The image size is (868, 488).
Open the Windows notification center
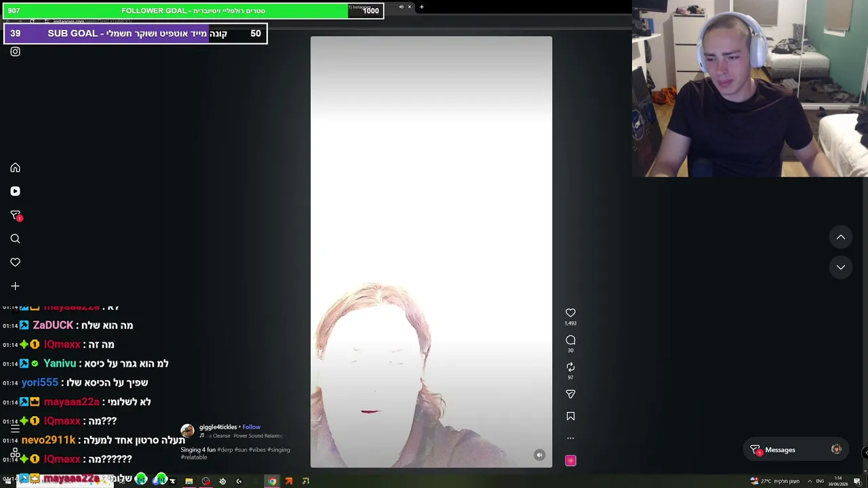pyautogui.click(x=857, y=481)
